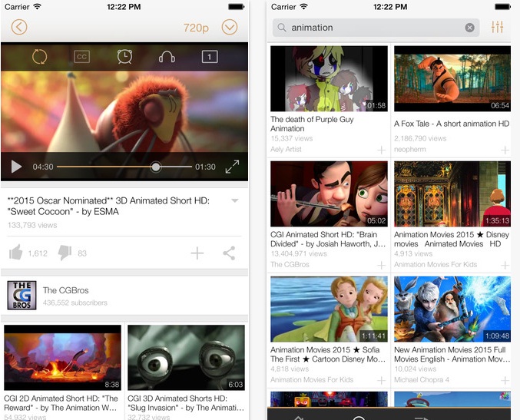The image size is (520, 420).
Task: Open the 1:35:13 Disney Animation Movies thumbnail
Action: point(452,194)
